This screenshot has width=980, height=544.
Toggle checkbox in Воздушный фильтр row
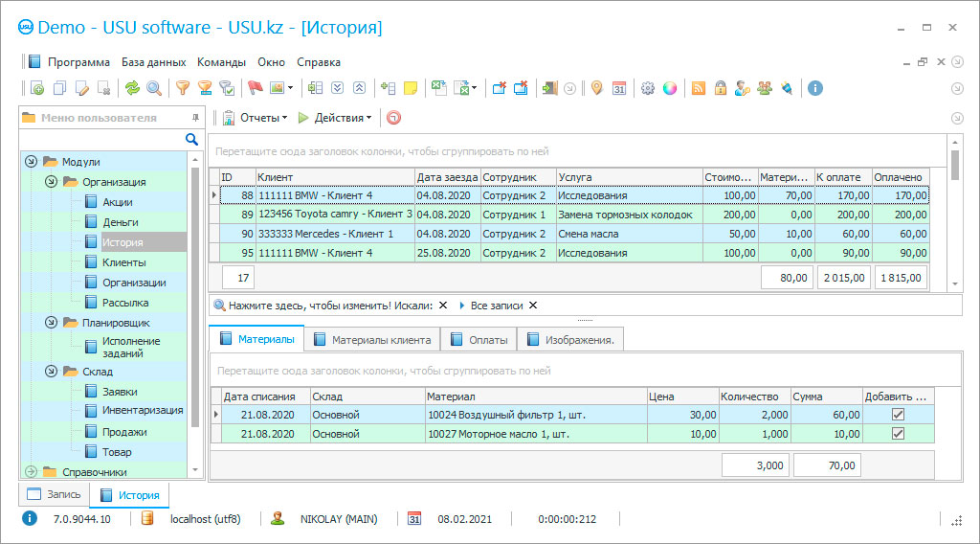(x=898, y=415)
